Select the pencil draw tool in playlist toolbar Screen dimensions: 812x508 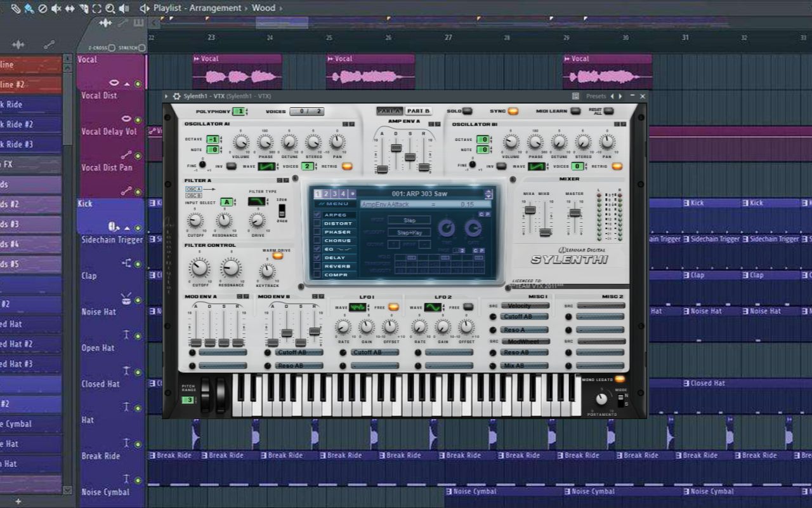[16, 8]
